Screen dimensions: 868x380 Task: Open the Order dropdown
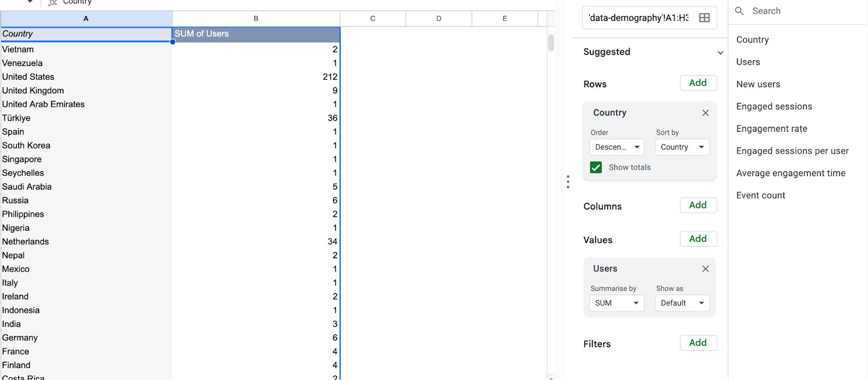click(617, 147)
